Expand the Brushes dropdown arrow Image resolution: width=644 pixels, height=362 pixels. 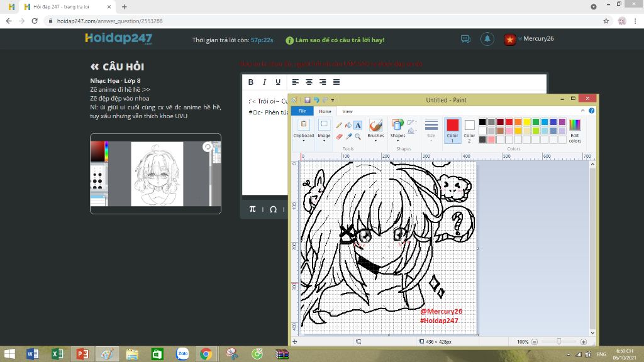pos(375,141)
